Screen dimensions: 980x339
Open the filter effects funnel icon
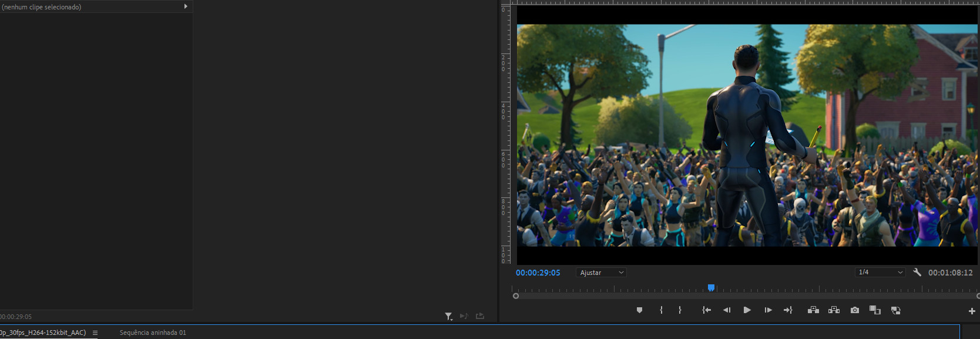tap(449, 316)
